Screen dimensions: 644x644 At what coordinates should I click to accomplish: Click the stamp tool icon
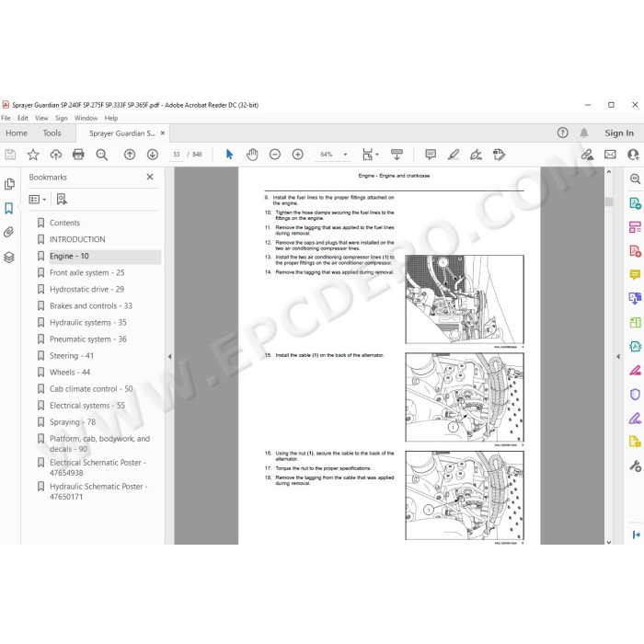499,155
